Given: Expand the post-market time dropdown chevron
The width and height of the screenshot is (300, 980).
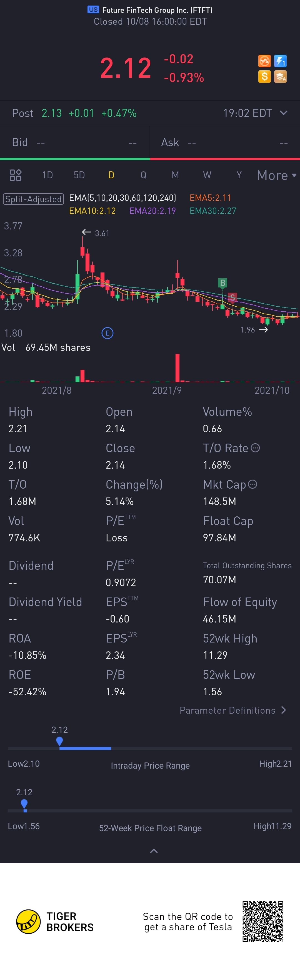Looking at the screenshot, I should [284, 113].
